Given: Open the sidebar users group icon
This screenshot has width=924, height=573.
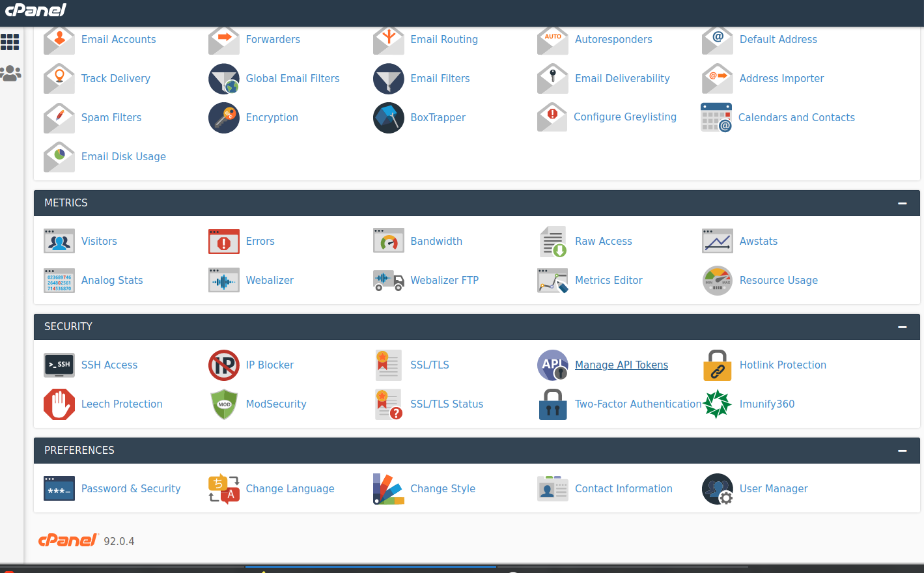Looking at the screenshot, I should (x=10, y=73).
